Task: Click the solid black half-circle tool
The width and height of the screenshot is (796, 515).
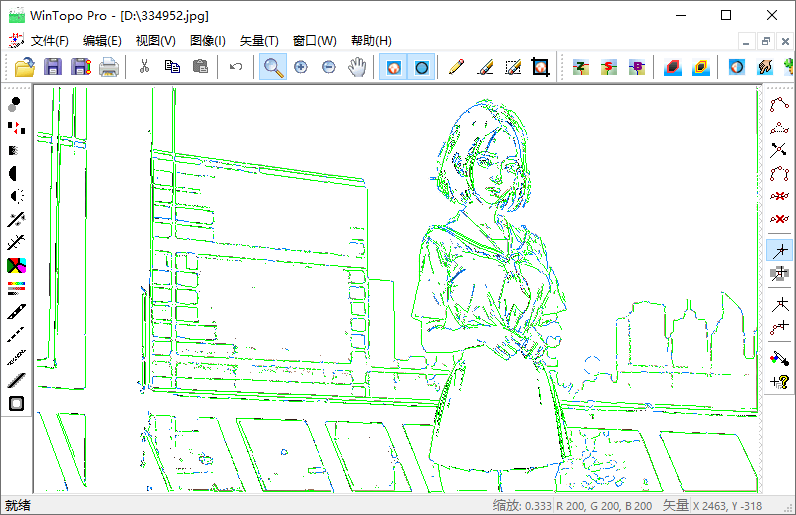Action: 13,174
